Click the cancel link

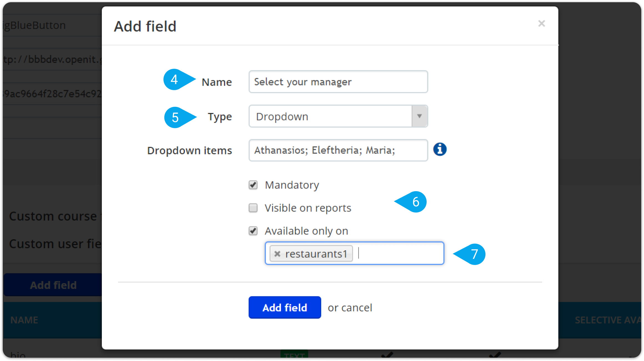click(357, 308)
